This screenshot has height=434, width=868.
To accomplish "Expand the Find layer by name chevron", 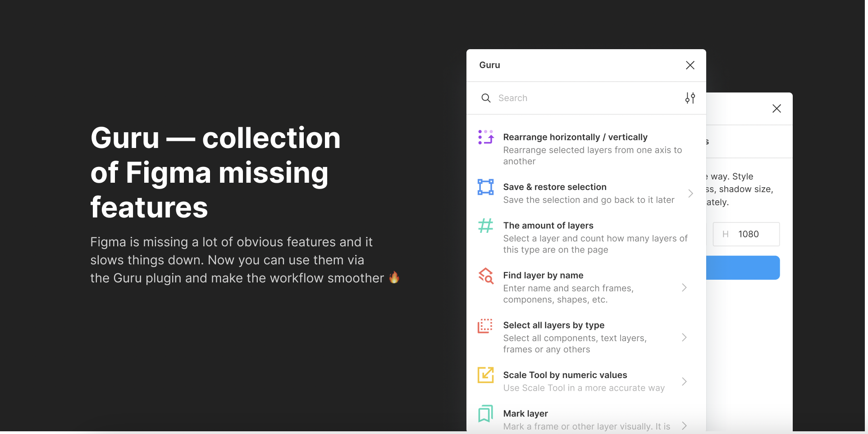I will (x=684, y=287).
